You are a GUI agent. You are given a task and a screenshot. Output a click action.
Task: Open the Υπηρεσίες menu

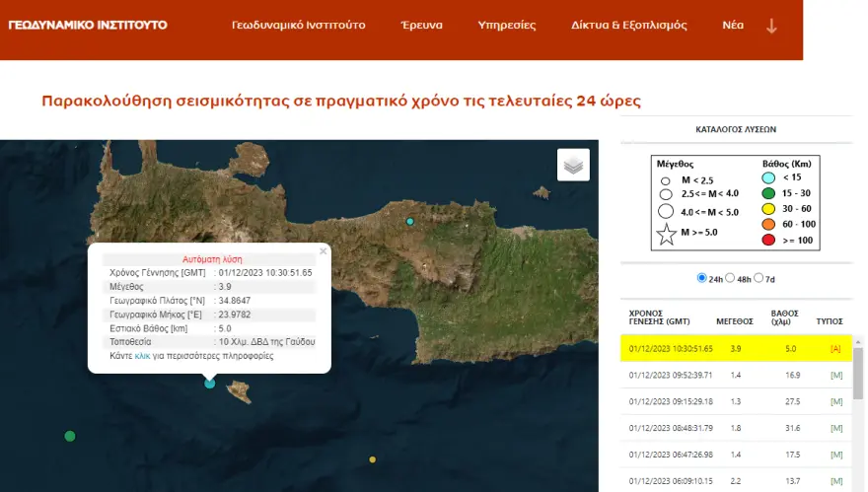click(x=506, y=25)
